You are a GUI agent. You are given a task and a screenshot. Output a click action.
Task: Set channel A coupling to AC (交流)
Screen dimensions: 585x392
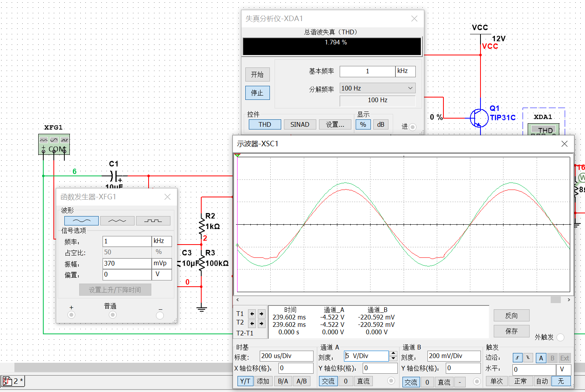328,381
